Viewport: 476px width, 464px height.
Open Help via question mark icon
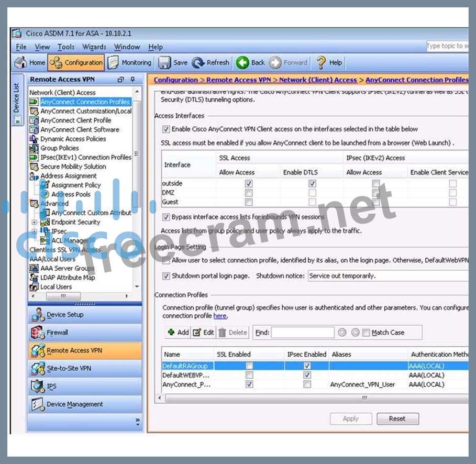coord(320,62)
